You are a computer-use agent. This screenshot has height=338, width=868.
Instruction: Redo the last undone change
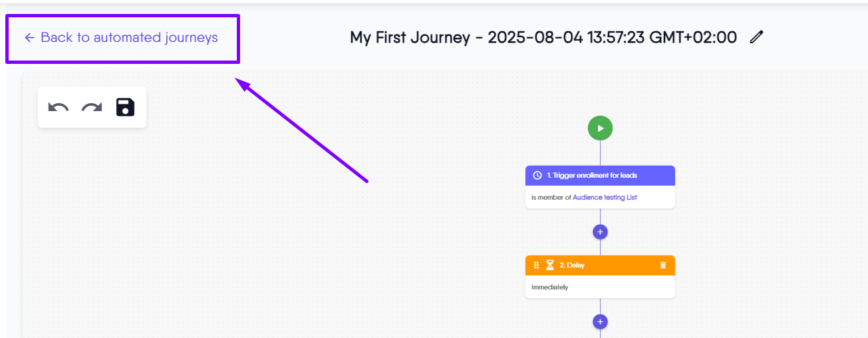[92, 107]
